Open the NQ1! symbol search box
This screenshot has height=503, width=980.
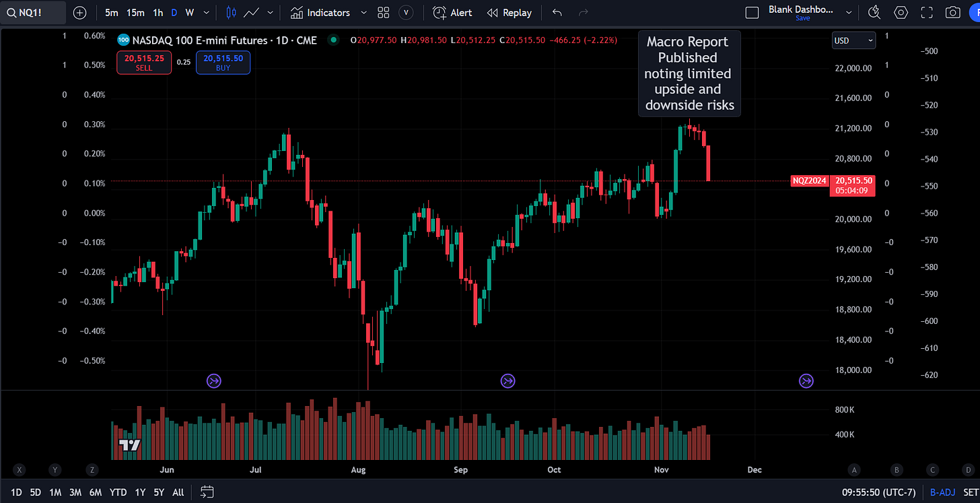pyautogui.click(x=33, y=13)
